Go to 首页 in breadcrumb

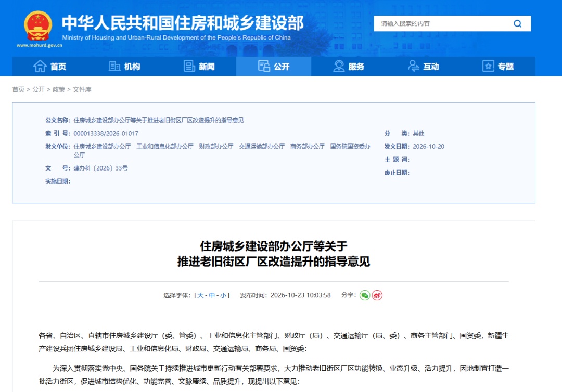pyautogui.click(x=18, y=89)
